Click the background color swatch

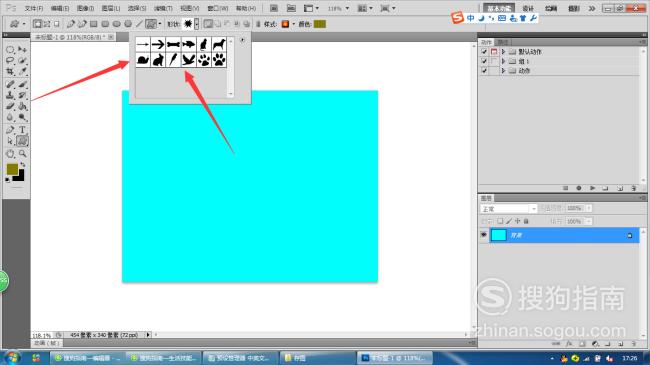20,177
